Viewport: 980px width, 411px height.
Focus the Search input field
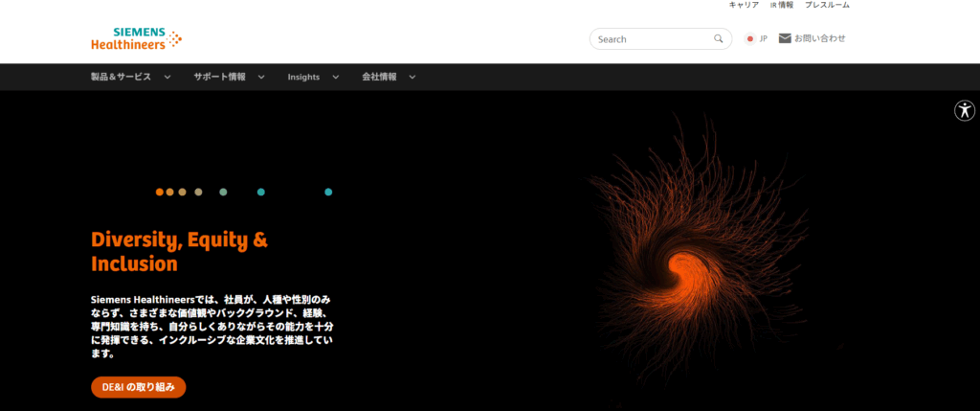pyautogui.click(x=660, y=38)
